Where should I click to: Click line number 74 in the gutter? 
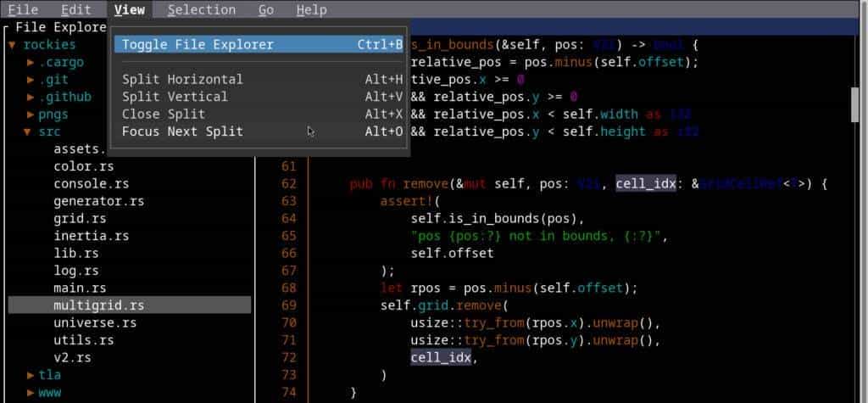coord(289,393)
